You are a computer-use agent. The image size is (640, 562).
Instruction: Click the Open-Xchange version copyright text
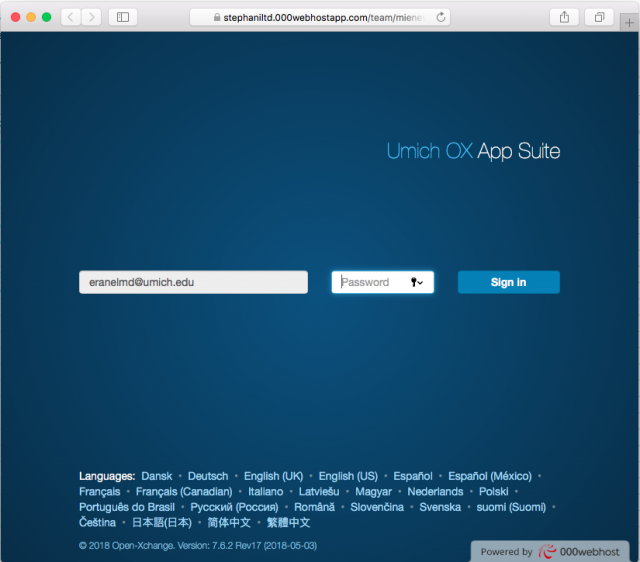click(198, 546)
